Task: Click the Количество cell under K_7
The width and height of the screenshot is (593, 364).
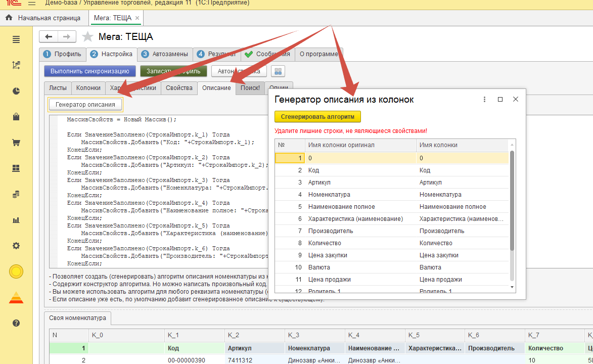Action: coord(555,348)
